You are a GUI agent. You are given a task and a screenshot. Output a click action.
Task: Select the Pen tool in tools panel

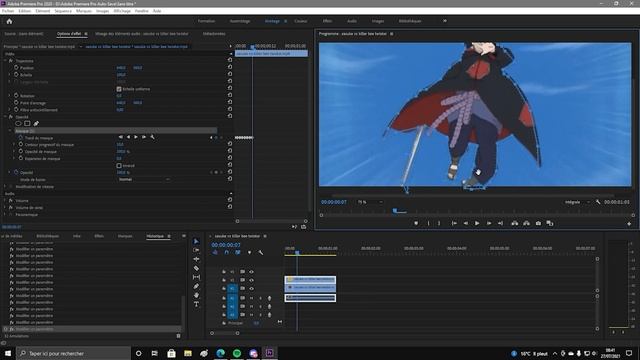pos(196,287)
